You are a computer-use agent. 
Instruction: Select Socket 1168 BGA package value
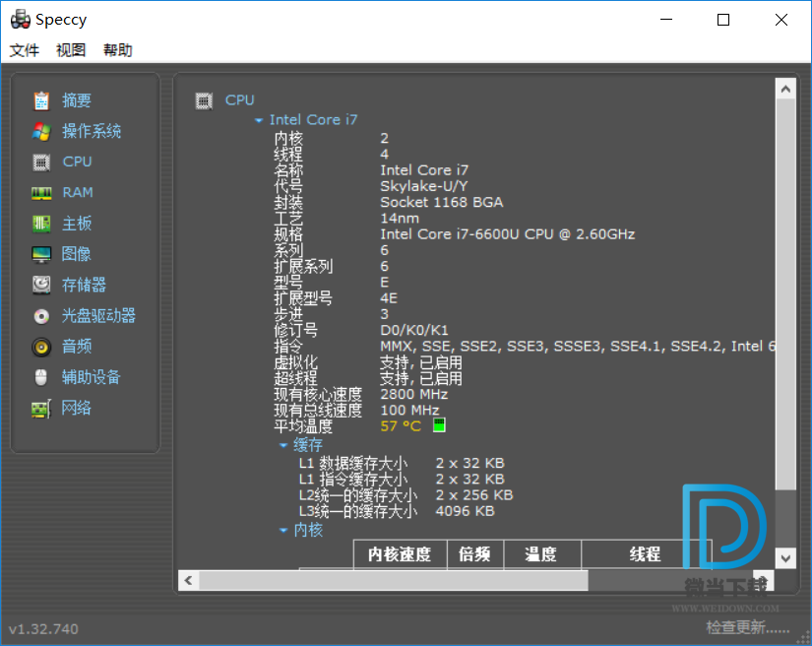click(x=442, y=202)
